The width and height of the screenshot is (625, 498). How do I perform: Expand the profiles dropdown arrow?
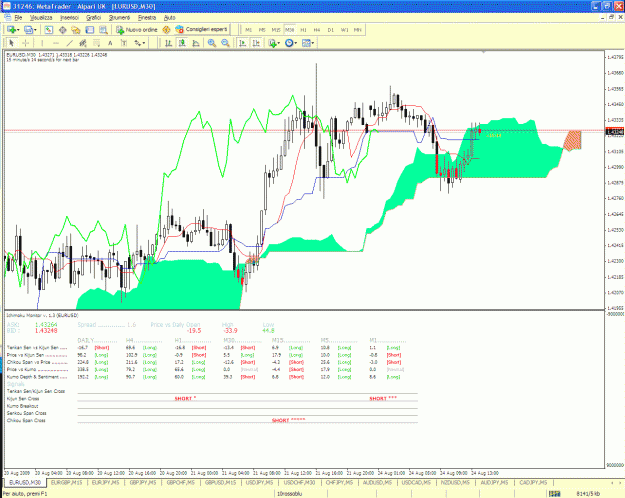point(35,30)
